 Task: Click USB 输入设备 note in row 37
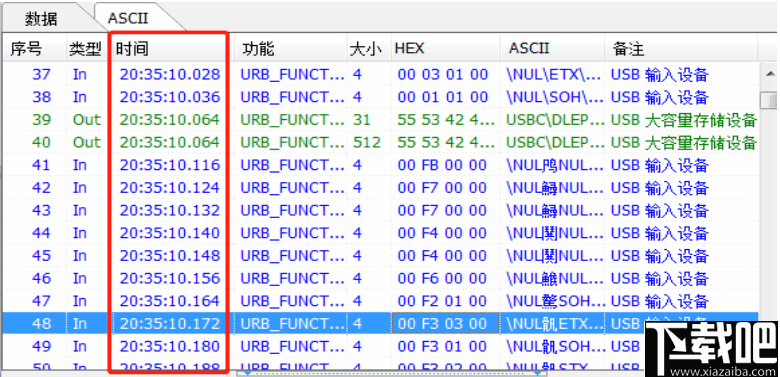point(660,75)
